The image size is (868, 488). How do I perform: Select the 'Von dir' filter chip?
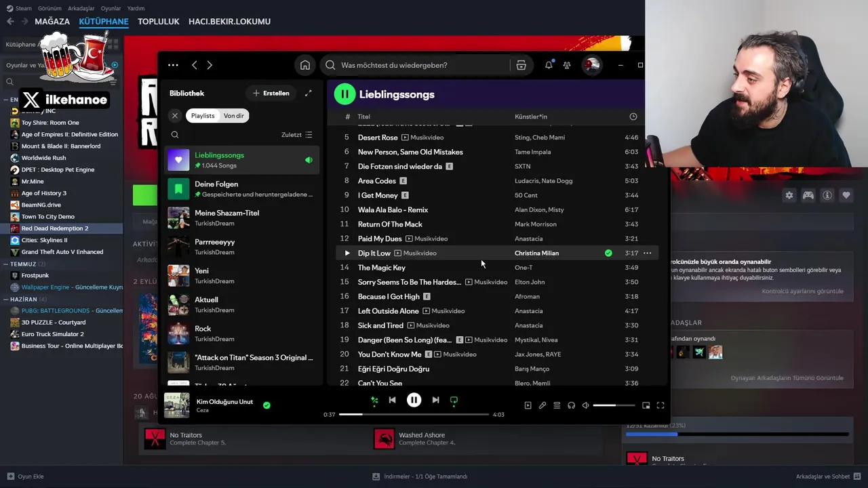[234, 116]
